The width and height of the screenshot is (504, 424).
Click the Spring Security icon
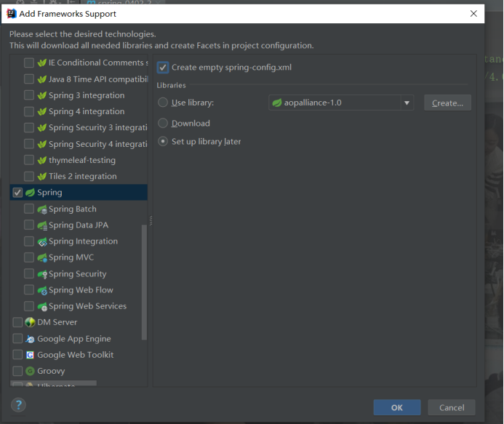pos(42,274)
